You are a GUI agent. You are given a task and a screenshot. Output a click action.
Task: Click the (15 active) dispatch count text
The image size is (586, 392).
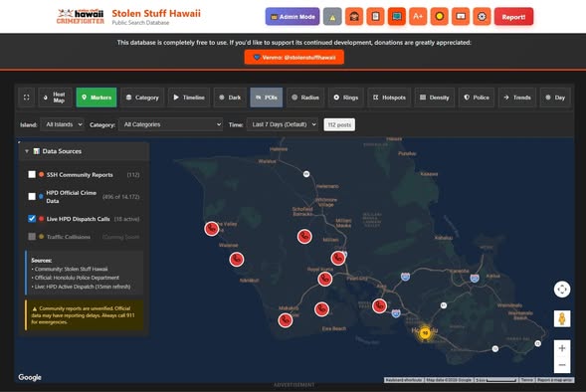pos(126,219)
